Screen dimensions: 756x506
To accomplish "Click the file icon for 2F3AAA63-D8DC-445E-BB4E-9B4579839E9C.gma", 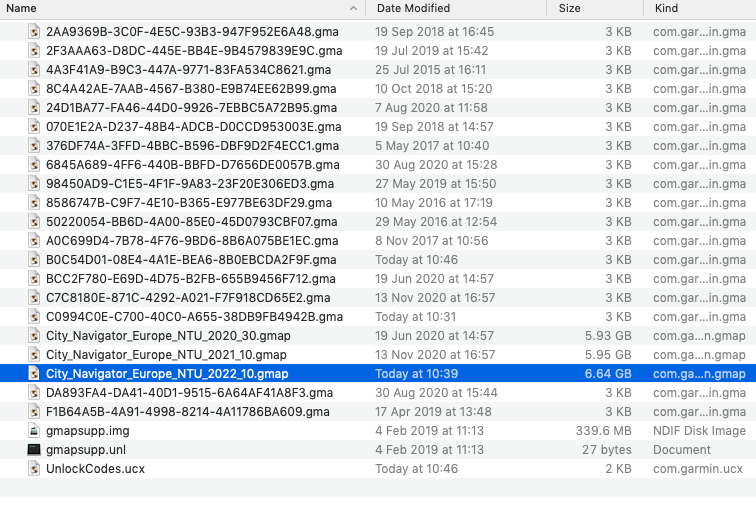I will coord(34,51).
